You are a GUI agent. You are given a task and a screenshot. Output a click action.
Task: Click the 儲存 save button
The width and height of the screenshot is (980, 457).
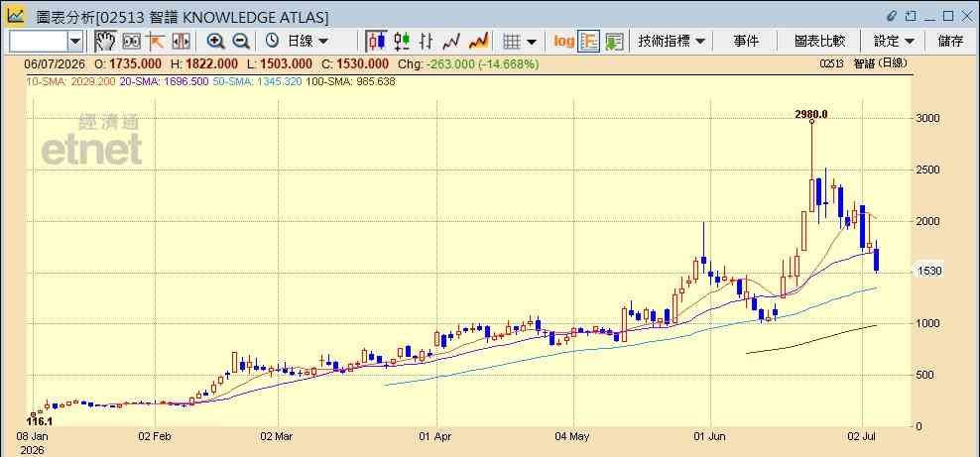point(950,42)
